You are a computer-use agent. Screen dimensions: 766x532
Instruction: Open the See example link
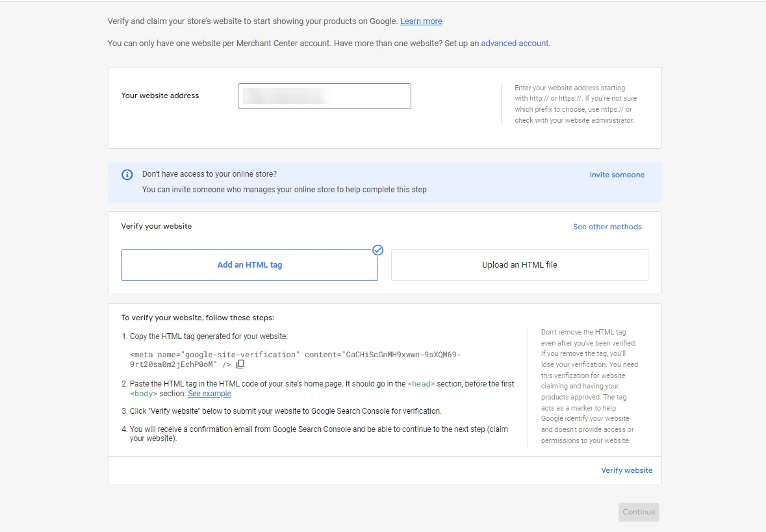point(209,394)
